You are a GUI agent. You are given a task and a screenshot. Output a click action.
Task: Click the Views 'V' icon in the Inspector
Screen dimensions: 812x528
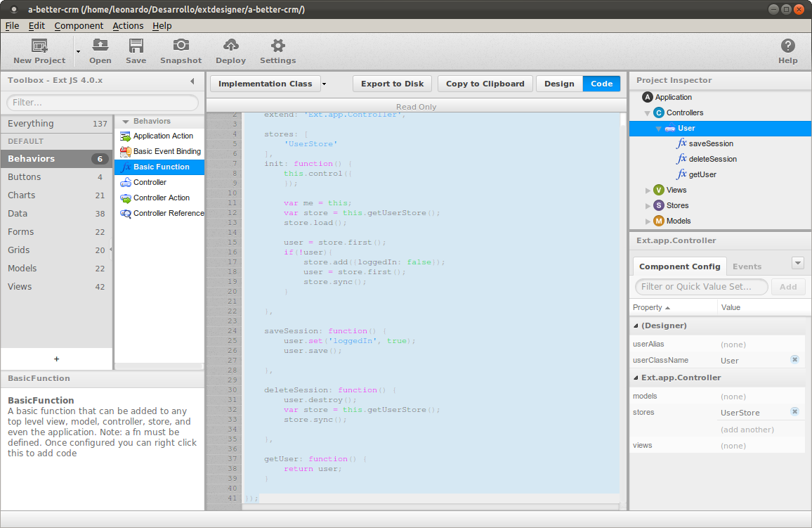(x=659, y=190)
